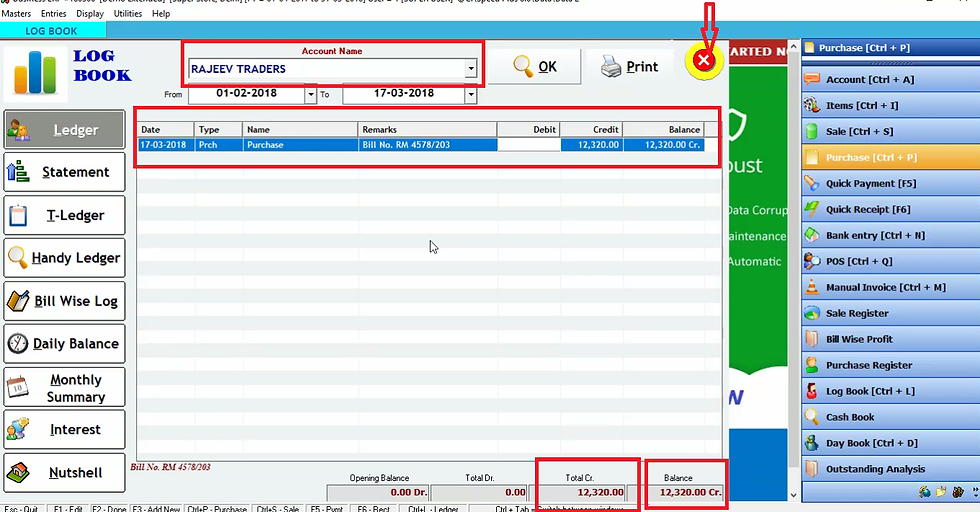This screenshot has height=512, width=980.
Task: Click the Account icon in the shortcut panel
Action: coord(812,79)
